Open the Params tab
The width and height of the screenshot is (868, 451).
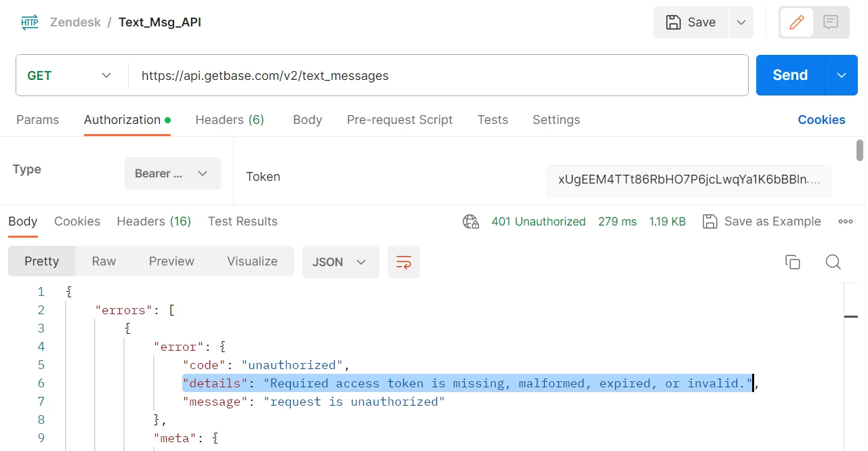[x=37, y=120]
